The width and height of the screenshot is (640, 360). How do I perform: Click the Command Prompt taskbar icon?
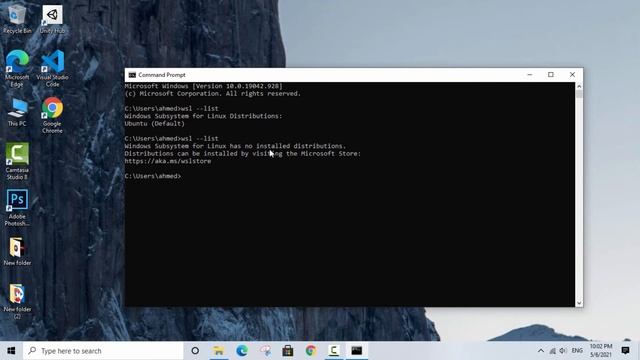point(357,351)
